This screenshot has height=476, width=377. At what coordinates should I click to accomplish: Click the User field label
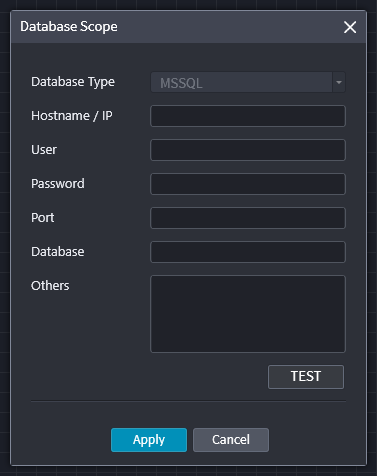pyautogui.click(x=44, y=150)
